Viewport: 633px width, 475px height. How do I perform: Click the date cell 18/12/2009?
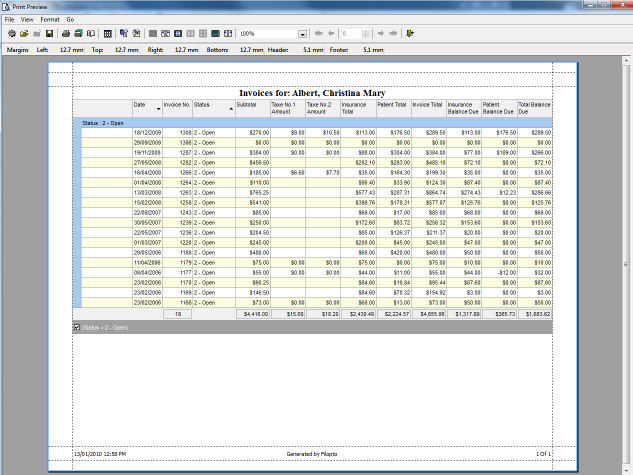click(x=147, y=133)
